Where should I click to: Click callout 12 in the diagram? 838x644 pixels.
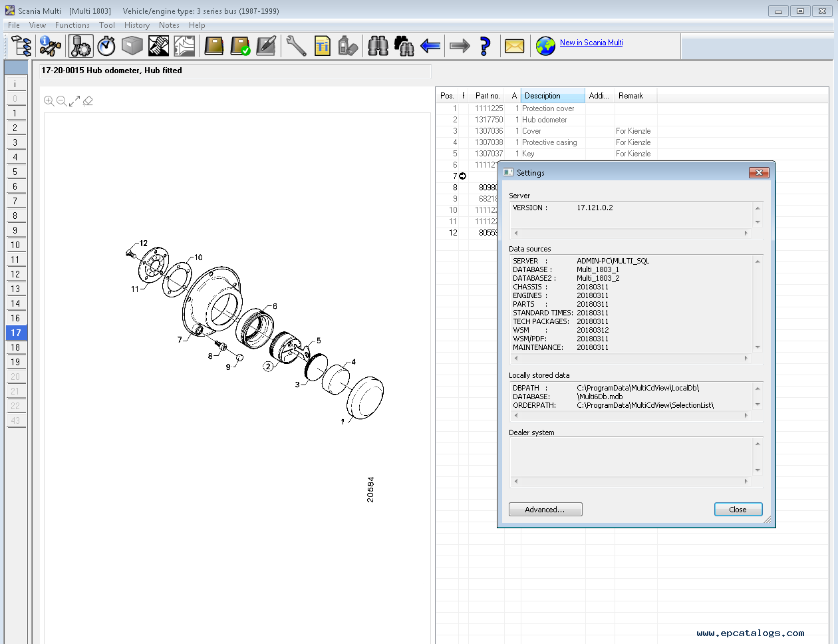144,243
